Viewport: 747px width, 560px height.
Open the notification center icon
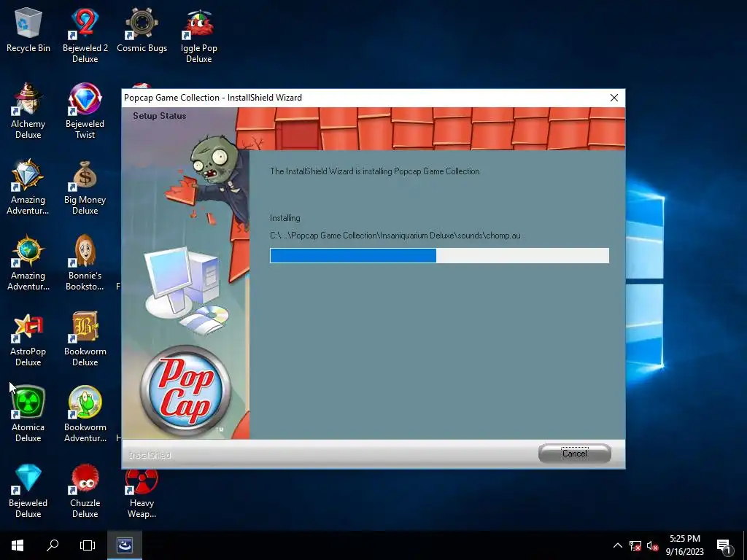point(724,545)
